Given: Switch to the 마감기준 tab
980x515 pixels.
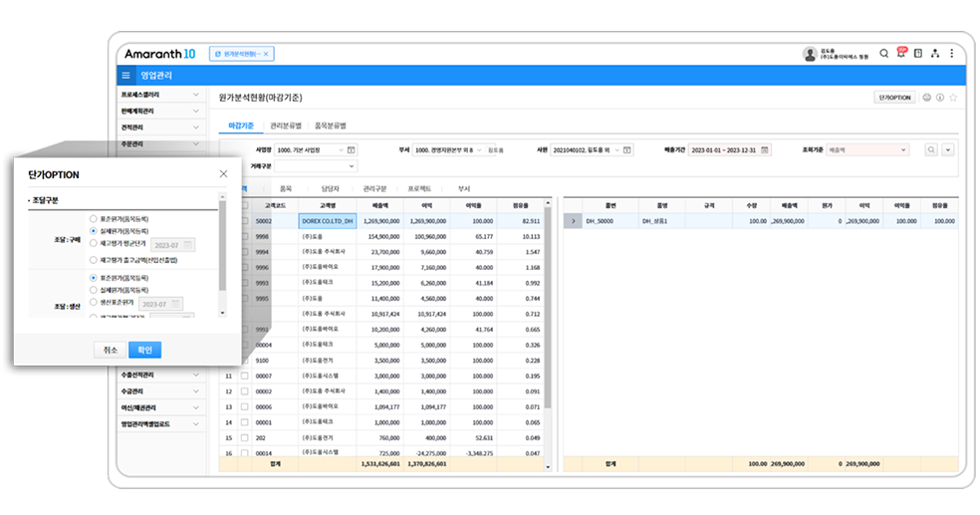Looking at the screenshot, I should 241,126.
